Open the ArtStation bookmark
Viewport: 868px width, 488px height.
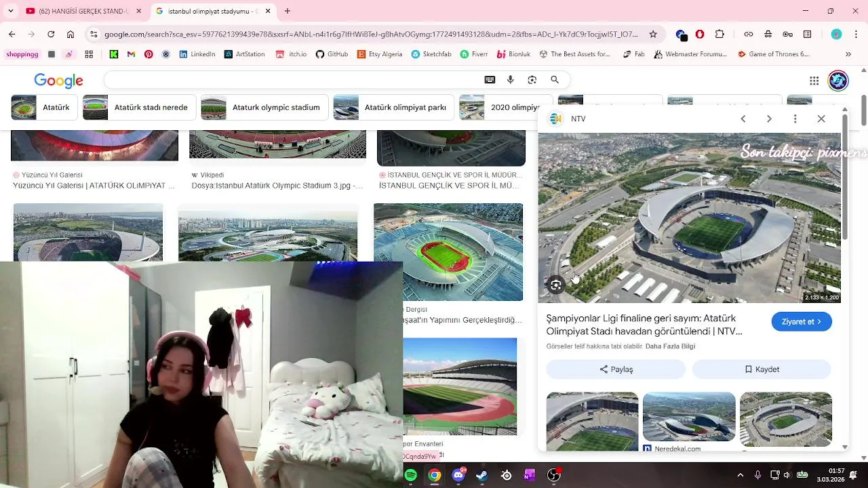245,54
